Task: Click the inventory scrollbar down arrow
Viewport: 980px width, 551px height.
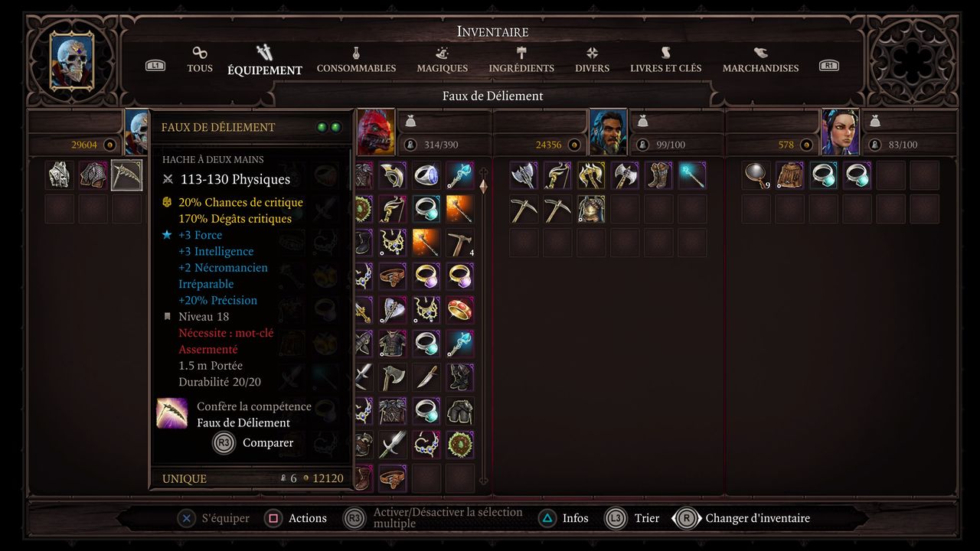Action: pos(483,481)
